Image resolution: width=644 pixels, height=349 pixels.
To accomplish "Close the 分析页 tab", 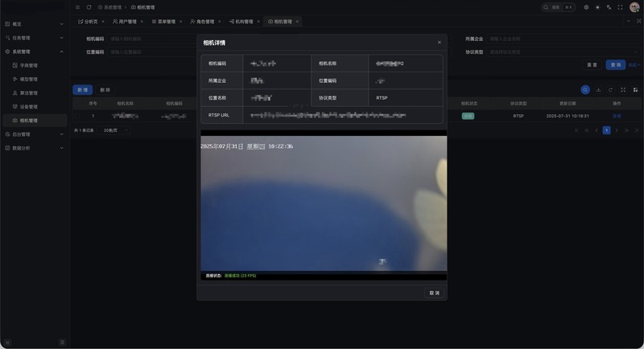I will 103,22.
